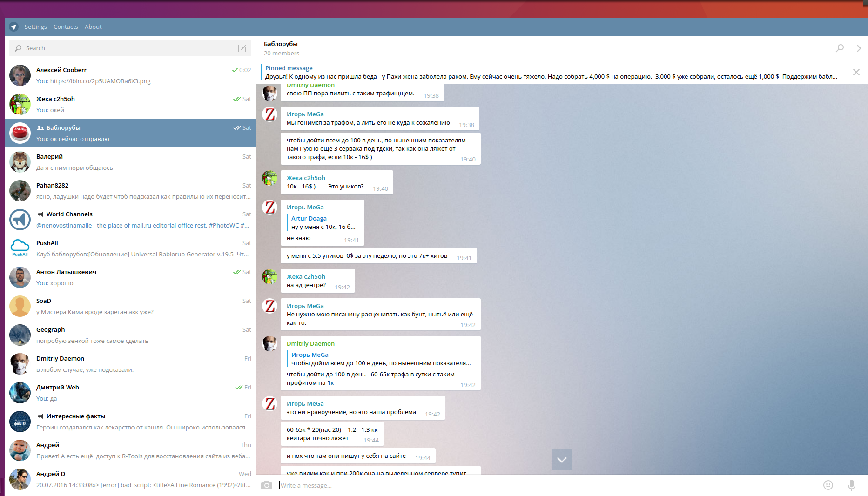Click sender name Жека c2h5oh at 19:40
Screen dimensions: 868x496
pos(306,178)
